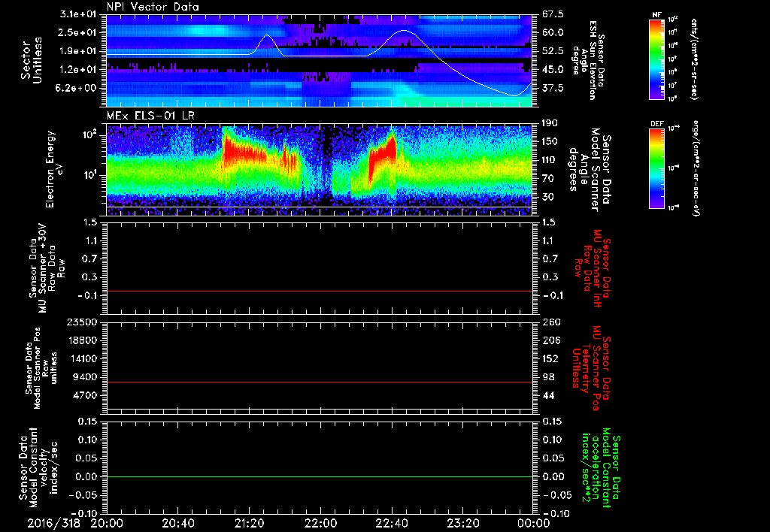Click the '2016/318' date label
The image size is (770, 532).
pyautogui.click(x=53, y=523)
